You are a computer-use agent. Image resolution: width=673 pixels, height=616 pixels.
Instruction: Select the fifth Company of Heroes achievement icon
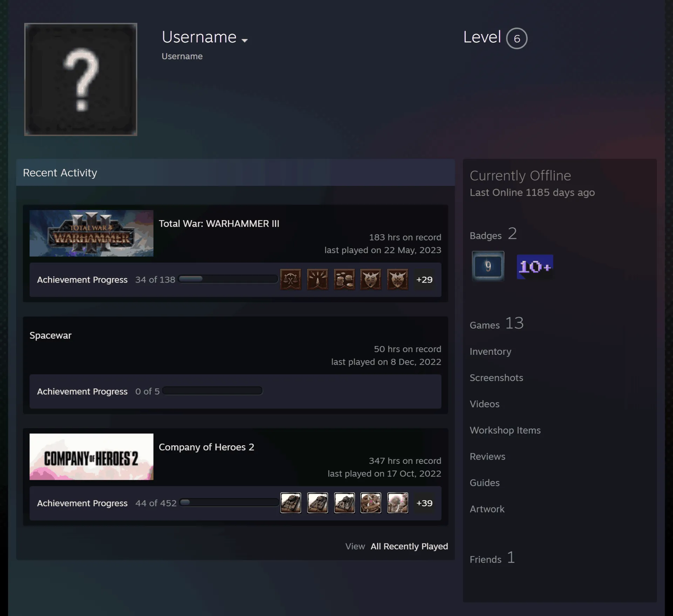397,503
